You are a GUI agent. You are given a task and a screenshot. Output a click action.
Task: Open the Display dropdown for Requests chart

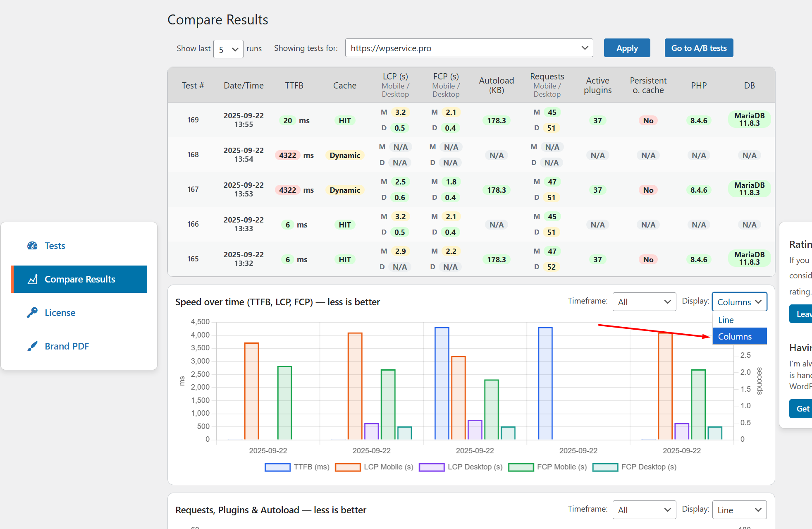point(739,510)
